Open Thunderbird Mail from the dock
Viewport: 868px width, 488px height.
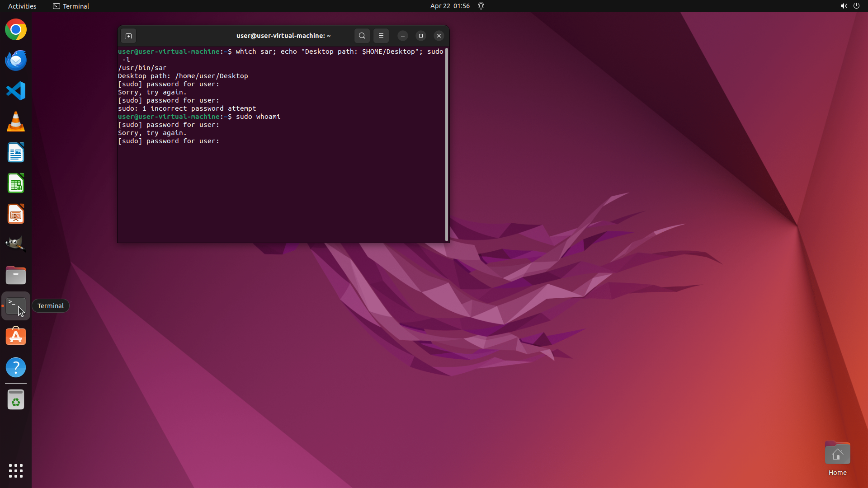(x=16, y=61)
